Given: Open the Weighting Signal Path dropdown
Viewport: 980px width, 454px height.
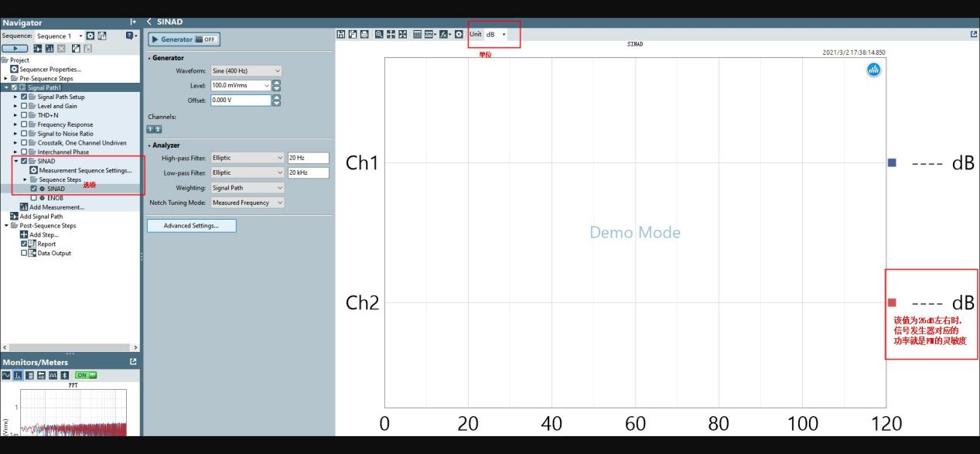Looking at the screenshot, I should pyautogui.click(x=247, y=188).
